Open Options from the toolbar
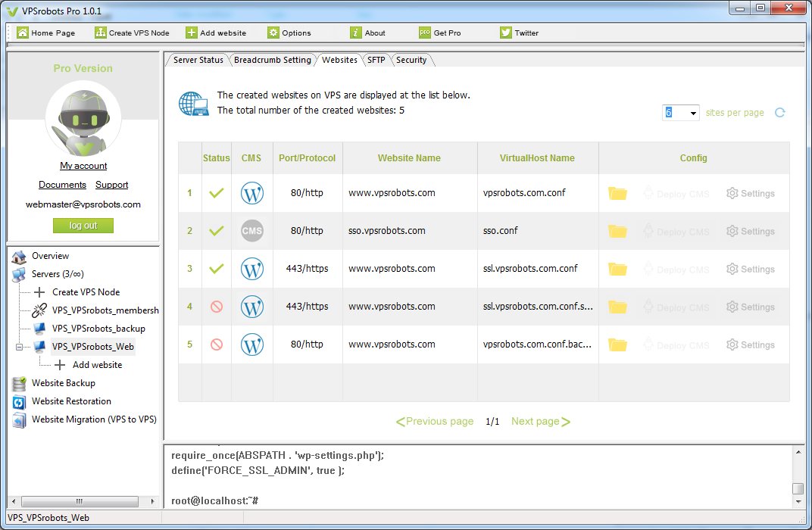This screenshot has height=530, width=812. pos(289,33)
